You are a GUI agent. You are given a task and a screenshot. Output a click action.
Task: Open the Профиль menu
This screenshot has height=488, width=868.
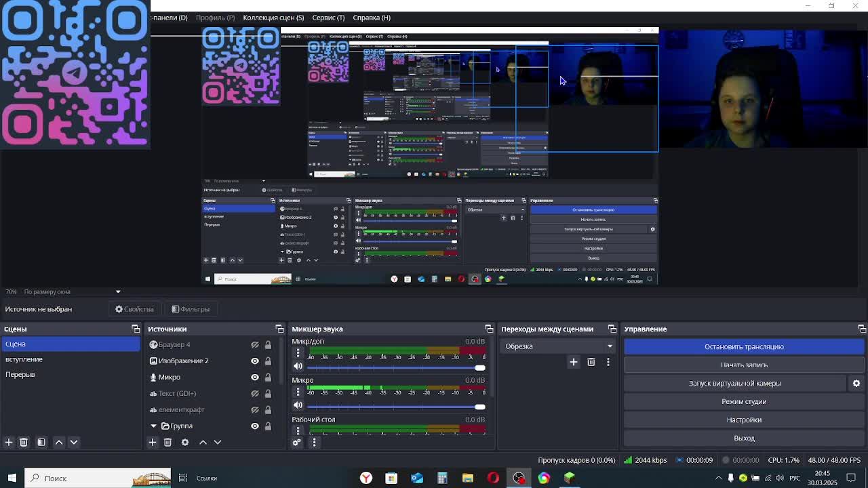[x=215, y=18]
